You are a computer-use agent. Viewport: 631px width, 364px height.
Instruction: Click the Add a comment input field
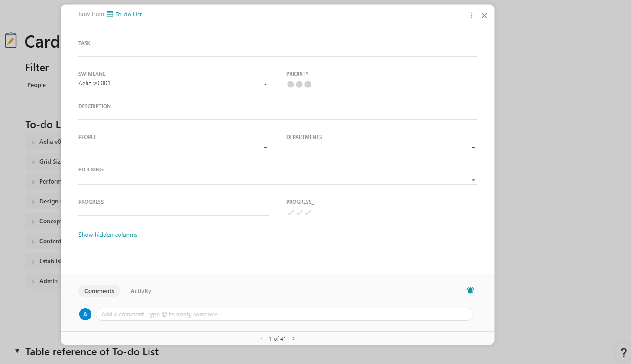click(x=284, y=314)
